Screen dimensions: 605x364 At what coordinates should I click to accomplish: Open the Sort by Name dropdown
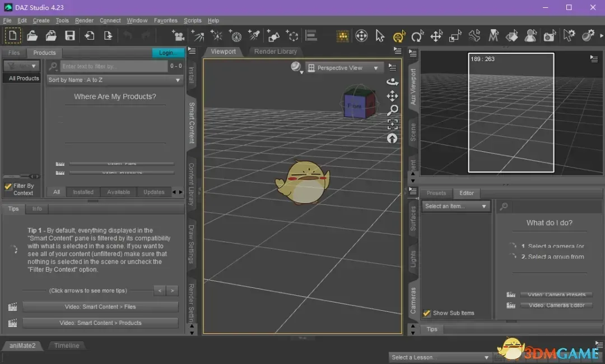pos(114,80)
